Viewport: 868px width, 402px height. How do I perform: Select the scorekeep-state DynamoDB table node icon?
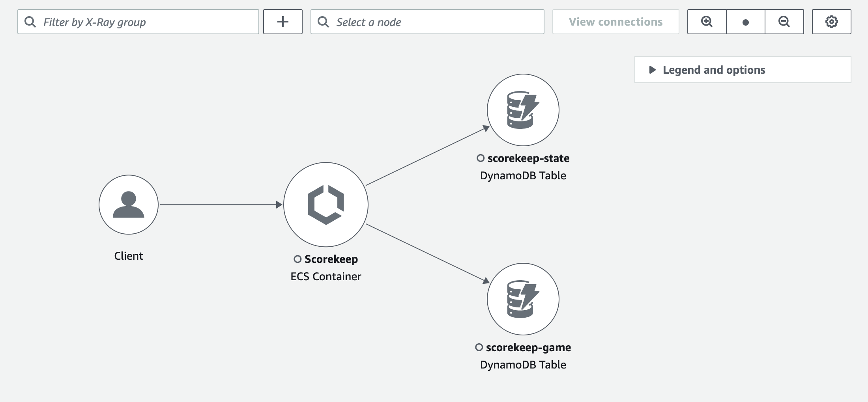(523, 111)
